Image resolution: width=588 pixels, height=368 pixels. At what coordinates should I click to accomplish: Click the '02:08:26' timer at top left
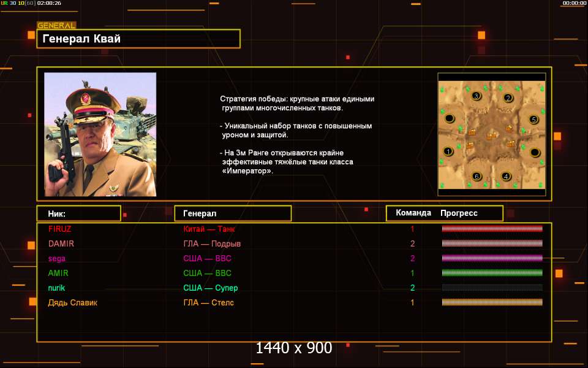pos(49,3)
